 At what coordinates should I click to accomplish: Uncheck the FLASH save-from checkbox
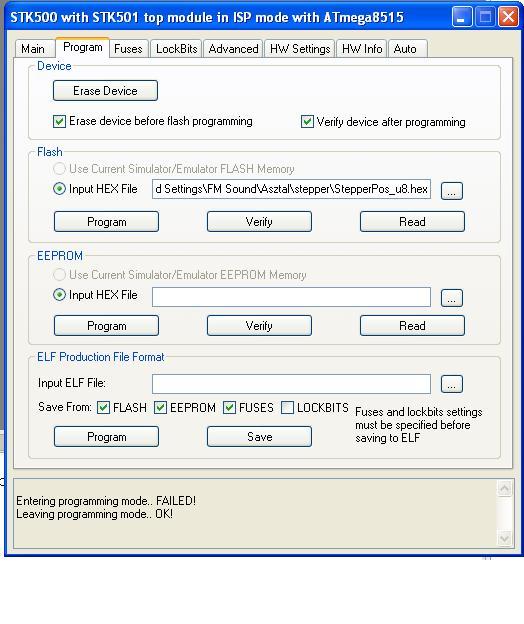[103, 408]
